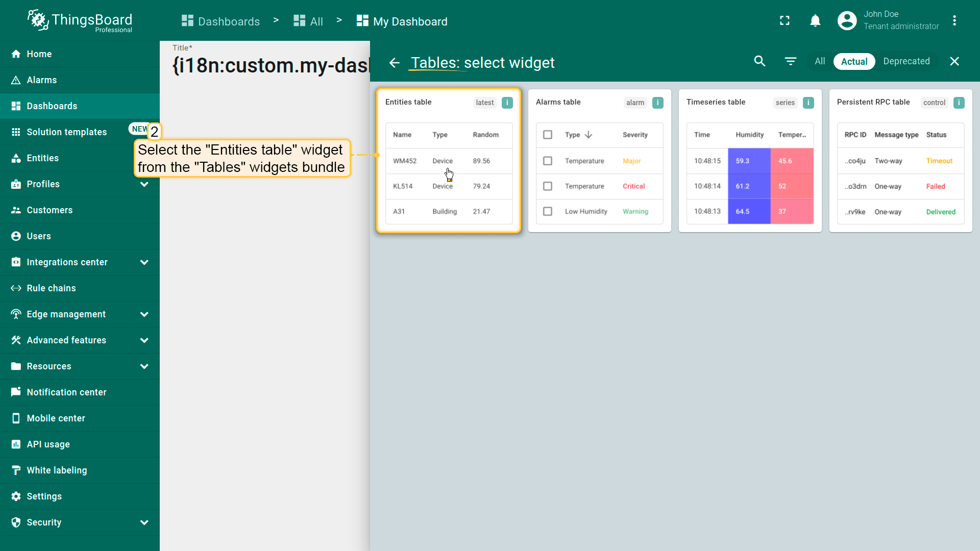
Task: Open search in widget selector header
Action: 759,61
